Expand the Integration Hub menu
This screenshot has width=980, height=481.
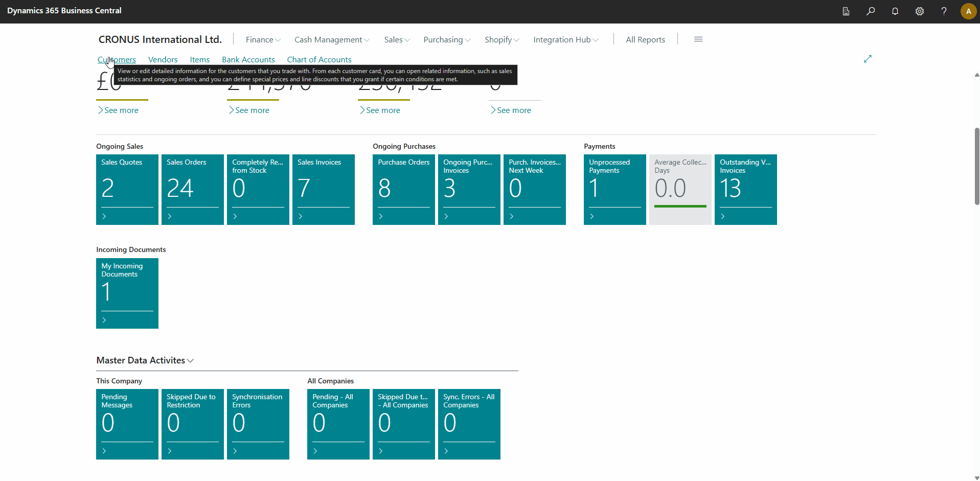click(566, 39)
